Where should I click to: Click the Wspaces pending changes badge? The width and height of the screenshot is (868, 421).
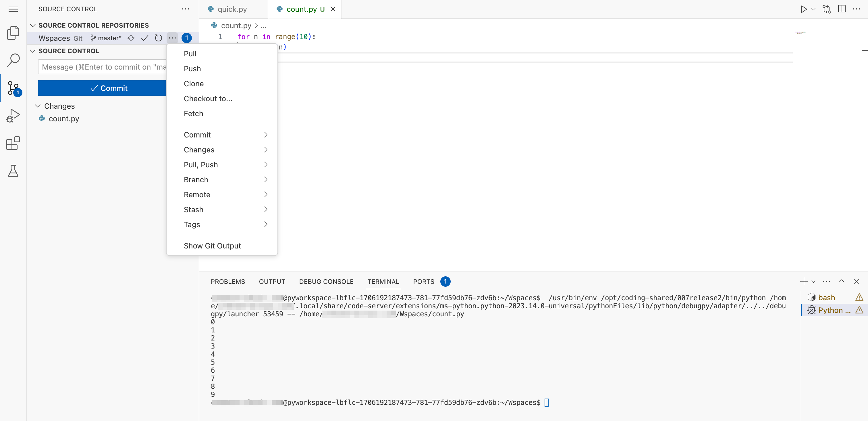coord(187,38)
